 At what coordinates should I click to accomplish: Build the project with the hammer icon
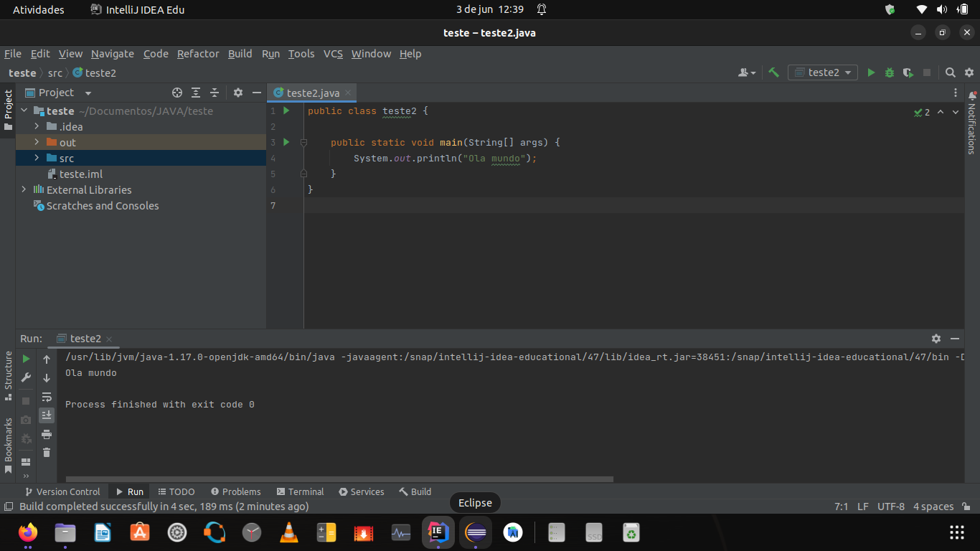pos(773,72)
